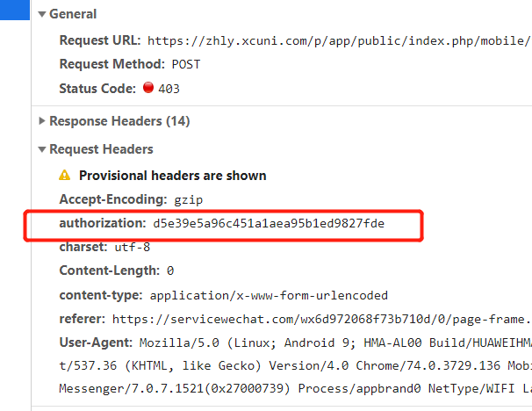This screenshot has height=411, width=532.
Task: Click the authorization token value
Action: click(x=269, y=224)
